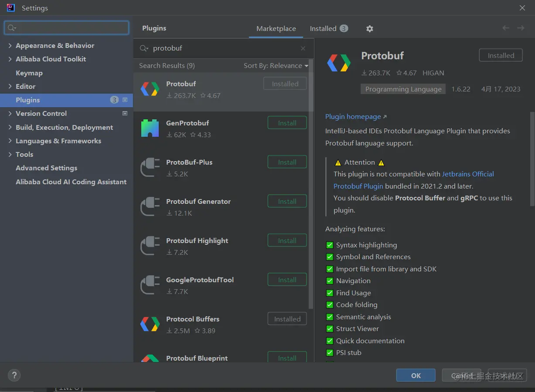Install the GenProtobuf plugin
Image resolution: width=535 pixels, height=392 pixels.
click(x=287, y=123)
